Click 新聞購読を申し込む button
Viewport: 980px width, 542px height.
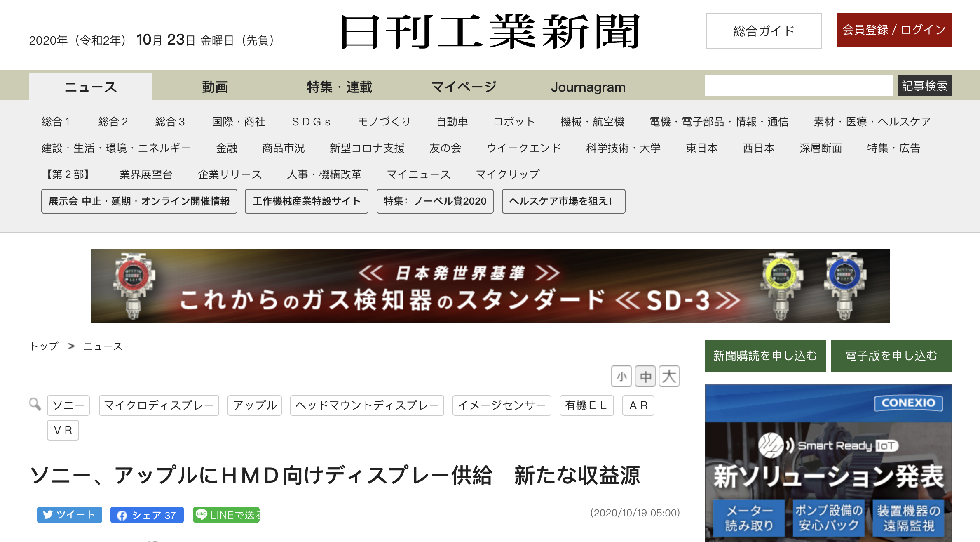coord(765,356)
